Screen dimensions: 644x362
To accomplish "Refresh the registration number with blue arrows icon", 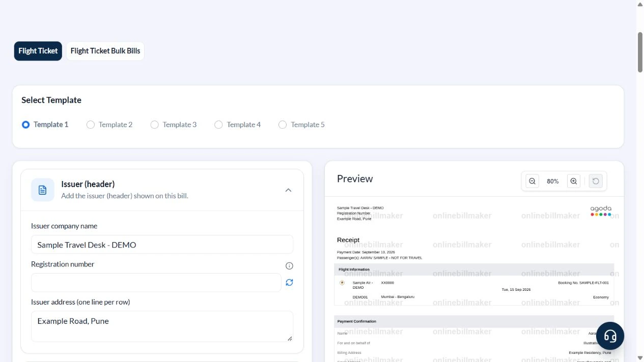I will point(289,282).
